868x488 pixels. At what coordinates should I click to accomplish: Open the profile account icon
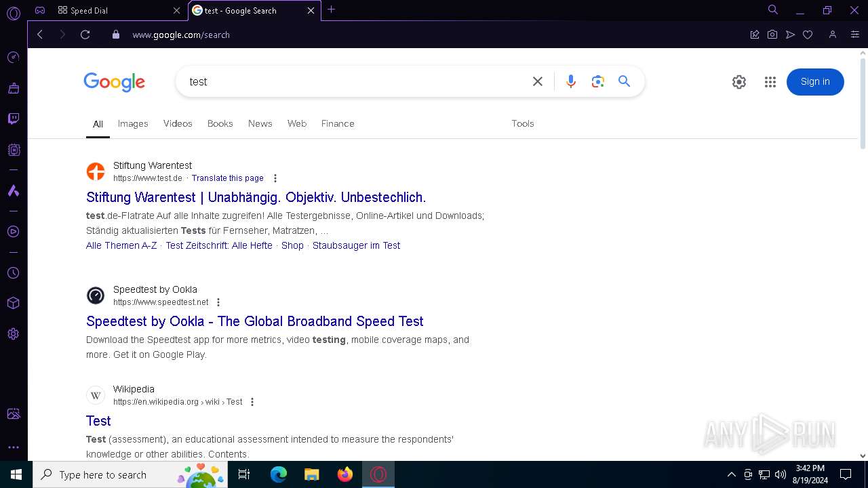[833, 35]
